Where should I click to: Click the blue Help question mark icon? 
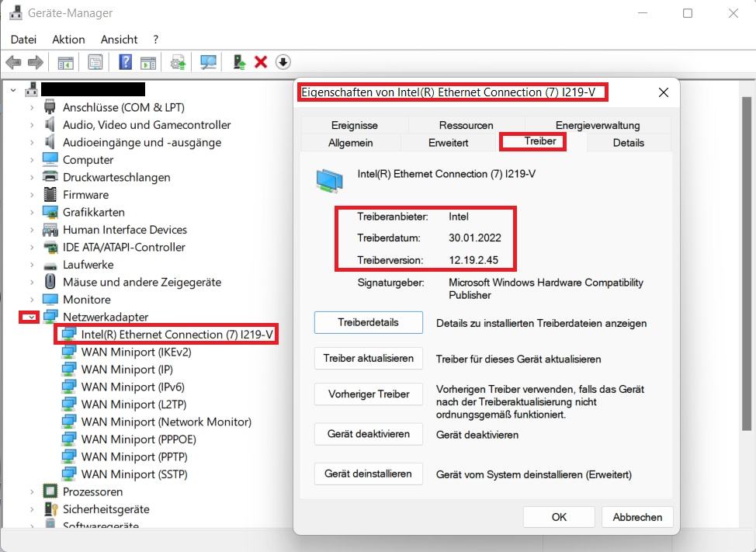click(125, 62)
